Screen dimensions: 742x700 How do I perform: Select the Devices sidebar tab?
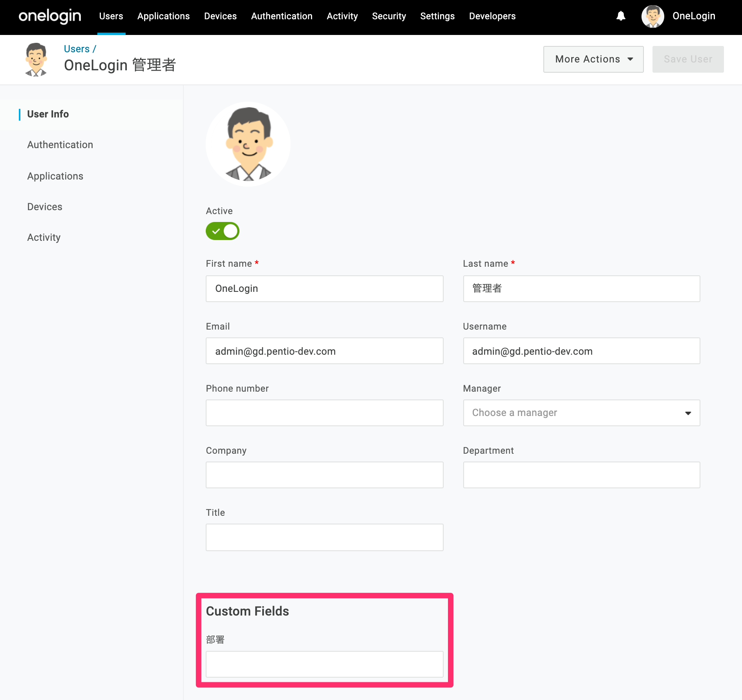[x=45, y=207]
